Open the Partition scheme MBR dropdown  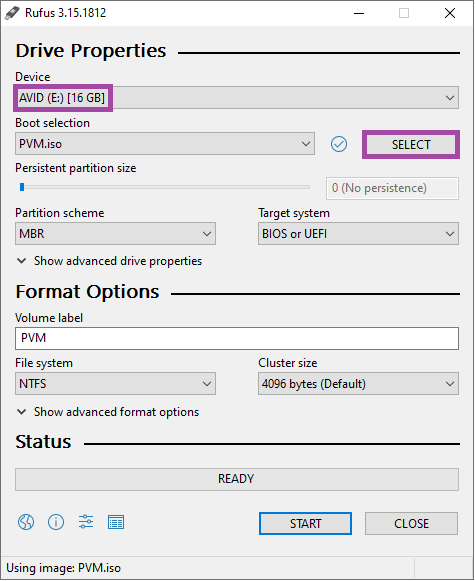click(115, 234)
